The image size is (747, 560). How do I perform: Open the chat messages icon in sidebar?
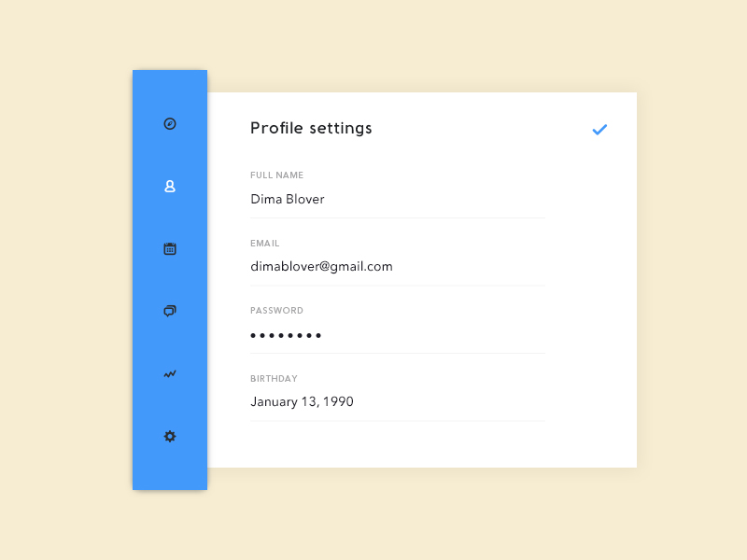170,311
